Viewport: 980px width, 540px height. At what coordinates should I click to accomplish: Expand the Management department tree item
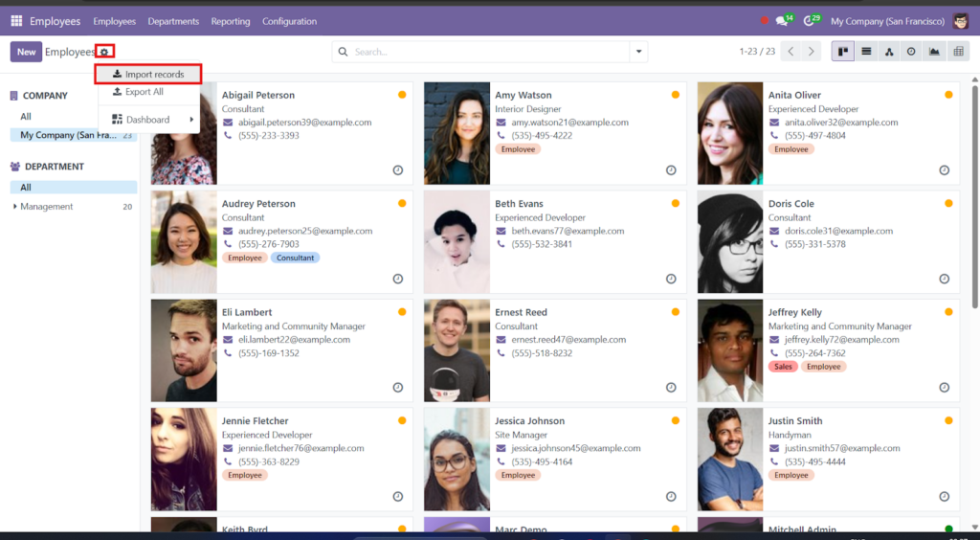point(15,206)
